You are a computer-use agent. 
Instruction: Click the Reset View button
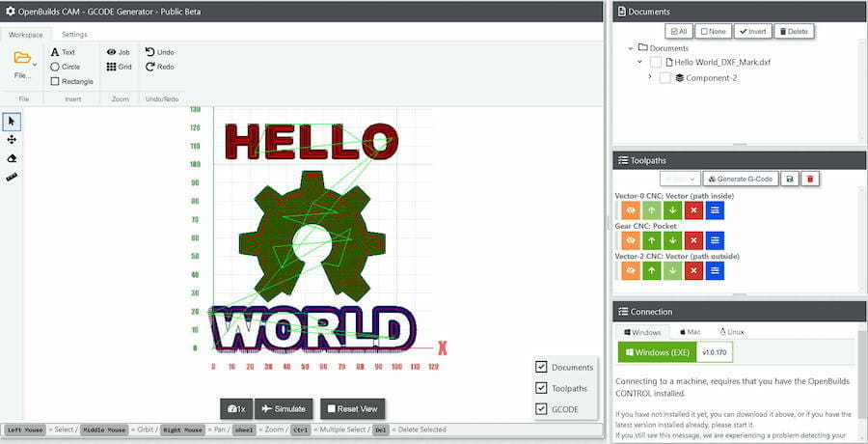[x=353, y=409]
